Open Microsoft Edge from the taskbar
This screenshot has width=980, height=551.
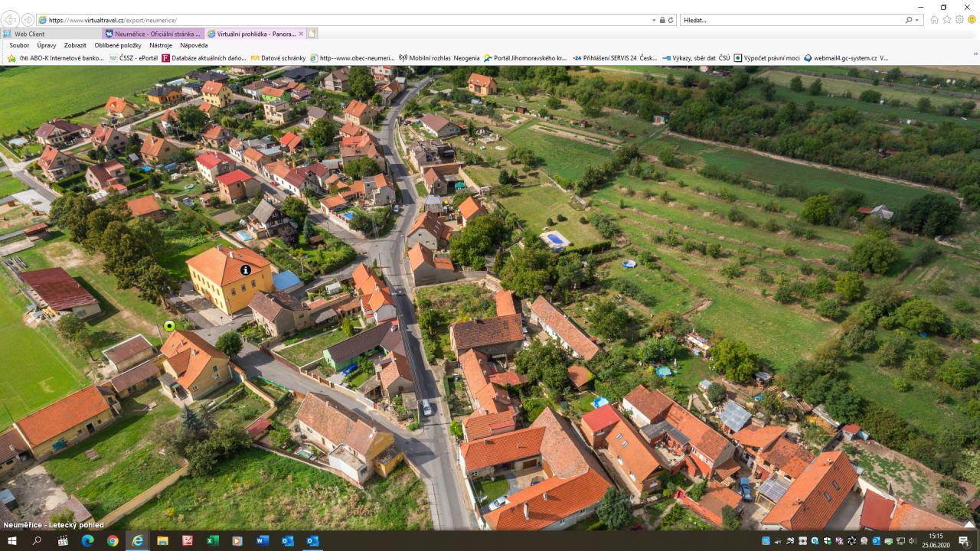(x=87, y=541)
